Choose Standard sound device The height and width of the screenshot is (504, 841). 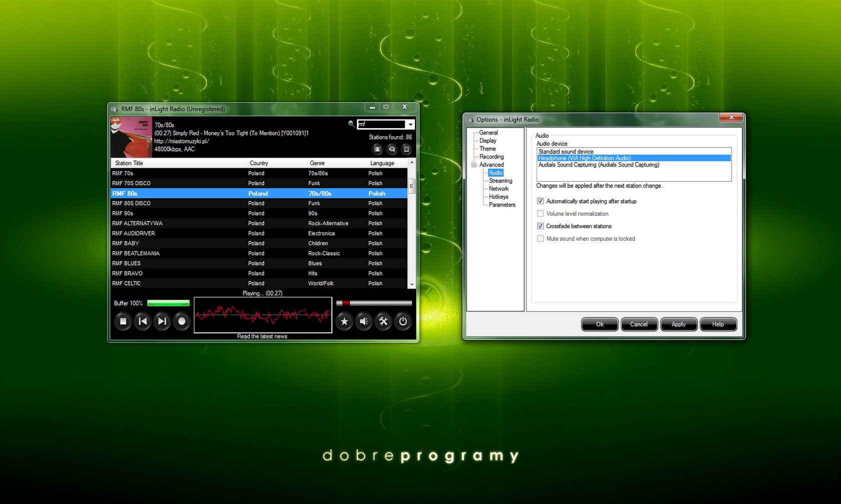634,152
